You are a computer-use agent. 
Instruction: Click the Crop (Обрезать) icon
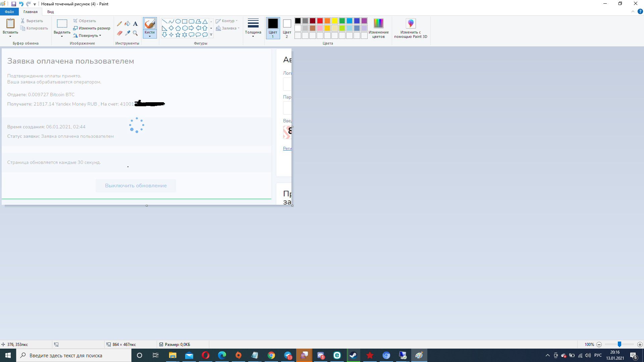pos(75,21)
